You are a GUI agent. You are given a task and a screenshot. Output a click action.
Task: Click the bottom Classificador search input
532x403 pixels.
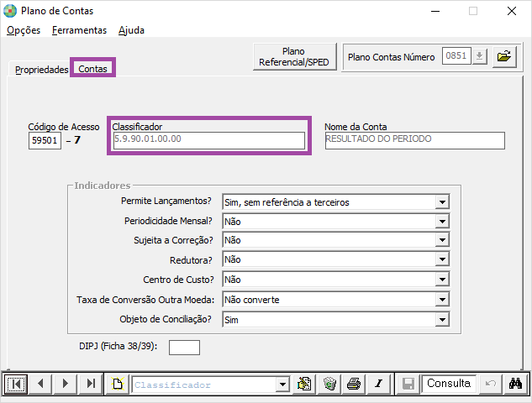coord(204,385)
